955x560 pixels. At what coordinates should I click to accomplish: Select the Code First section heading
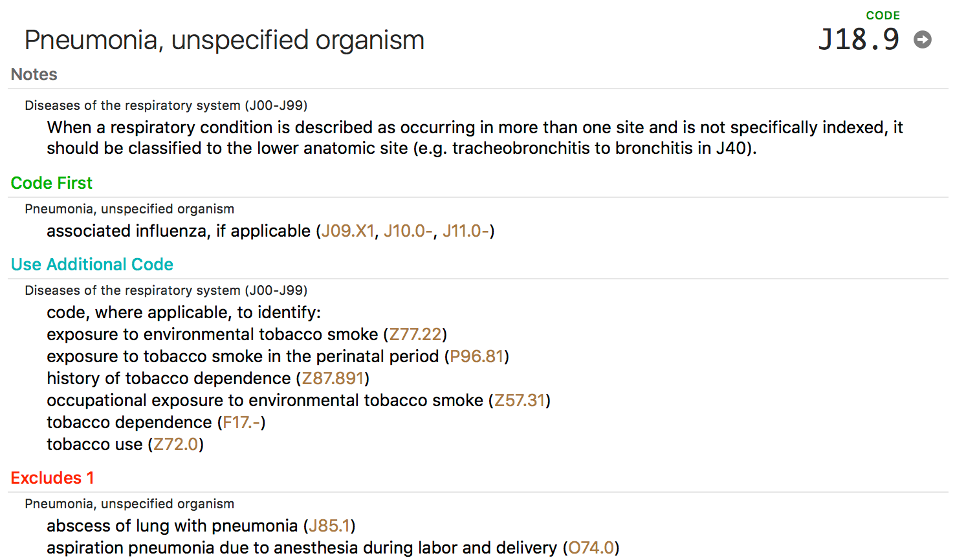[x=51, y=183]
